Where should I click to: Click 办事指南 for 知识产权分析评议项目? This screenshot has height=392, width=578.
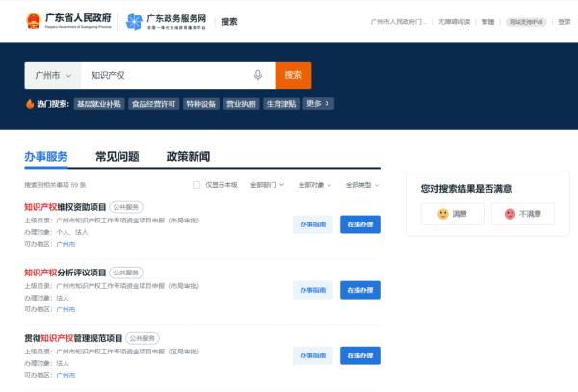312,290
